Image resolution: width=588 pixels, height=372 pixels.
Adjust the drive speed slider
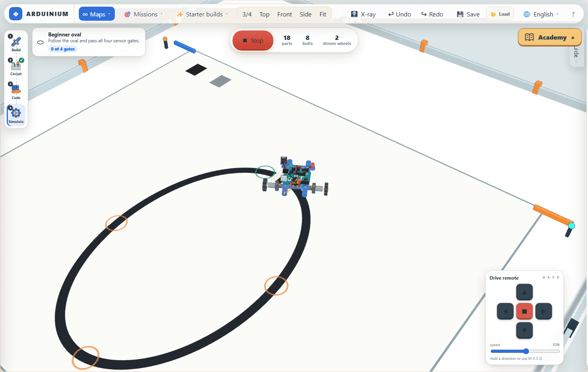click(524, 351)
